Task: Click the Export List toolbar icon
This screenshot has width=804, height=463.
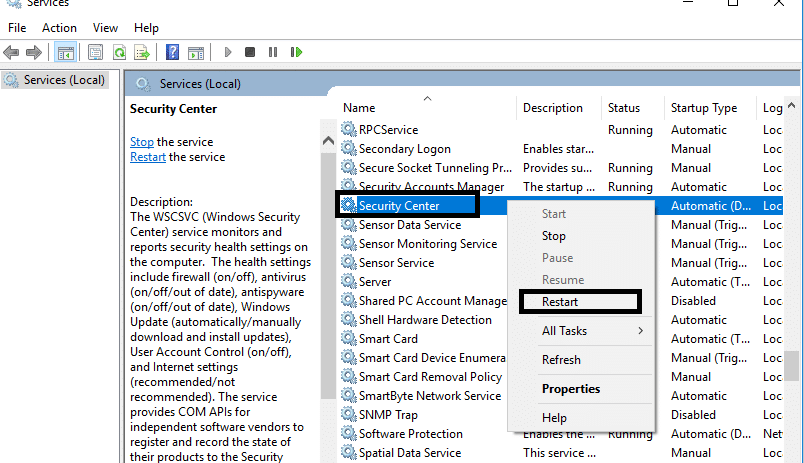Action: click(x=141, y=52)
